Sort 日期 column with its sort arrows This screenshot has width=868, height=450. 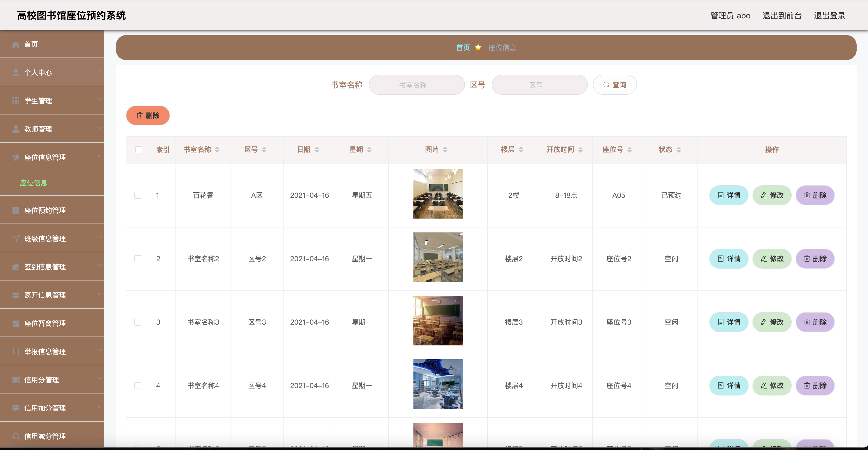click(317, 150)
